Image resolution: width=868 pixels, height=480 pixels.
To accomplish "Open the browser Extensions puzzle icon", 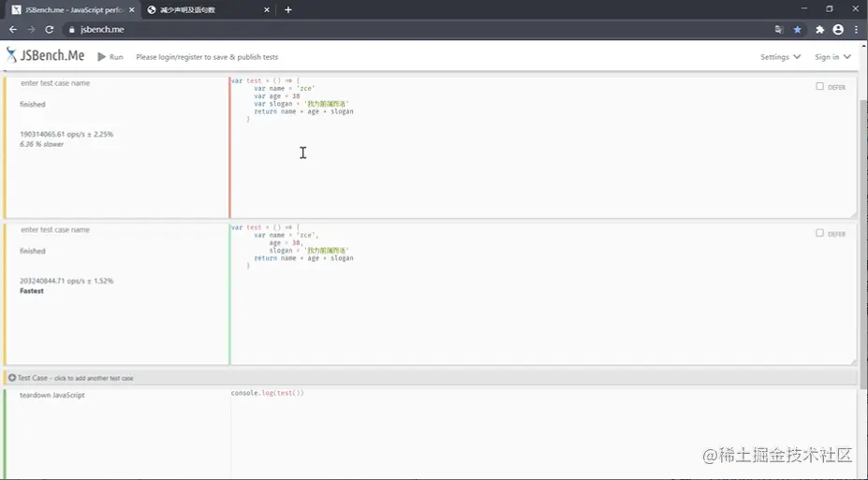I will click(x=820, y=29).
